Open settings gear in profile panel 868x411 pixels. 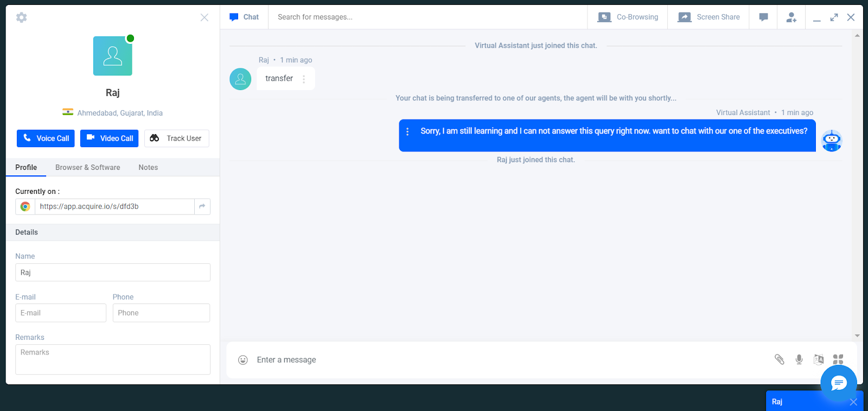22,17
